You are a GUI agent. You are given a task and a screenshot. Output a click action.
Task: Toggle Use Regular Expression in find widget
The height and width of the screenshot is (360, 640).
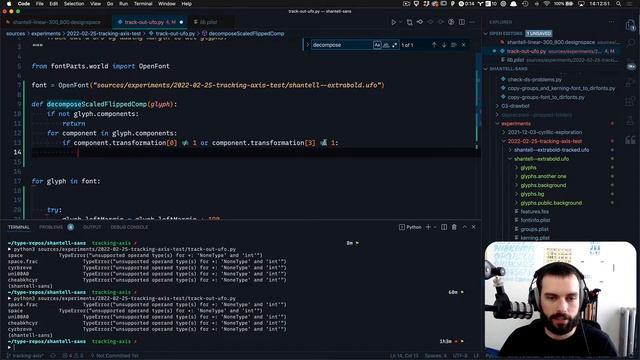coord(395,45)
